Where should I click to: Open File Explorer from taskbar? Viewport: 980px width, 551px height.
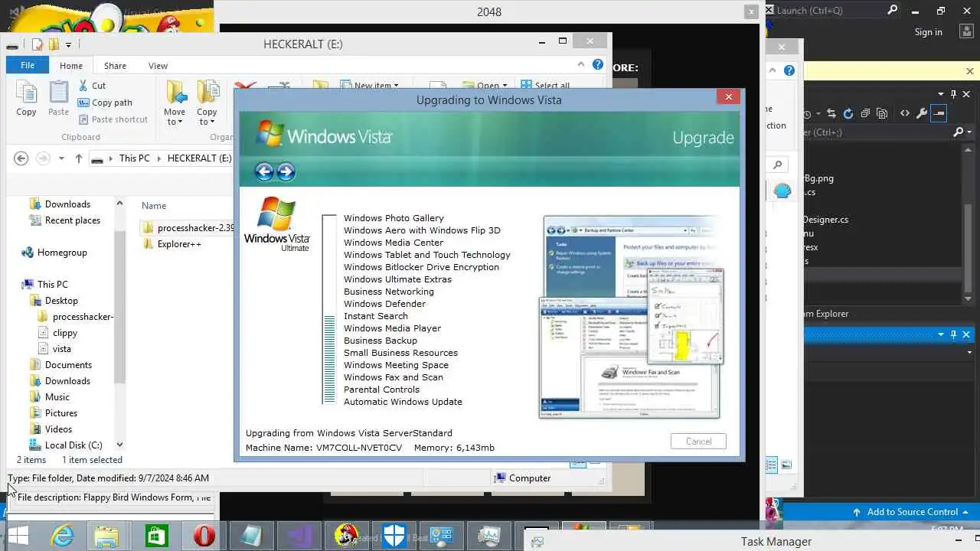point(107,536)
